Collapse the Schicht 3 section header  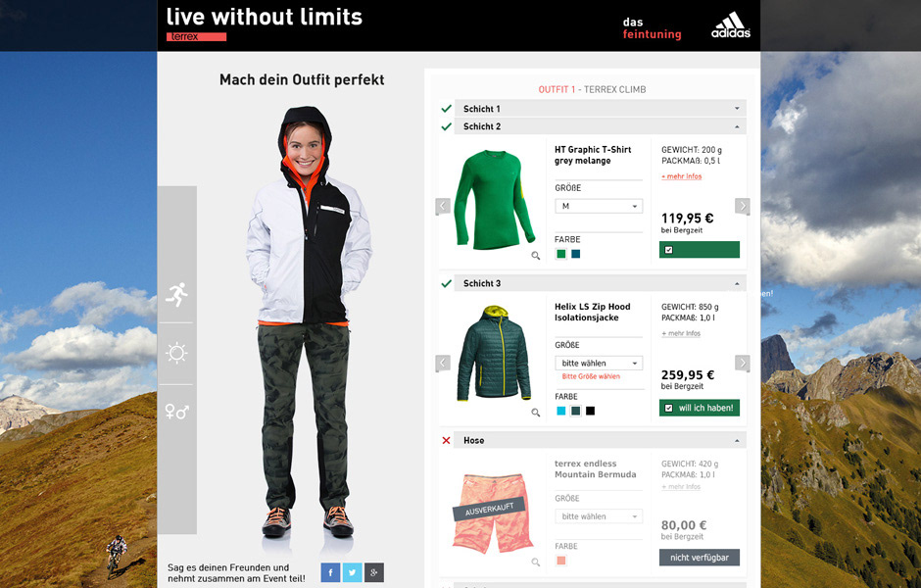601,284
